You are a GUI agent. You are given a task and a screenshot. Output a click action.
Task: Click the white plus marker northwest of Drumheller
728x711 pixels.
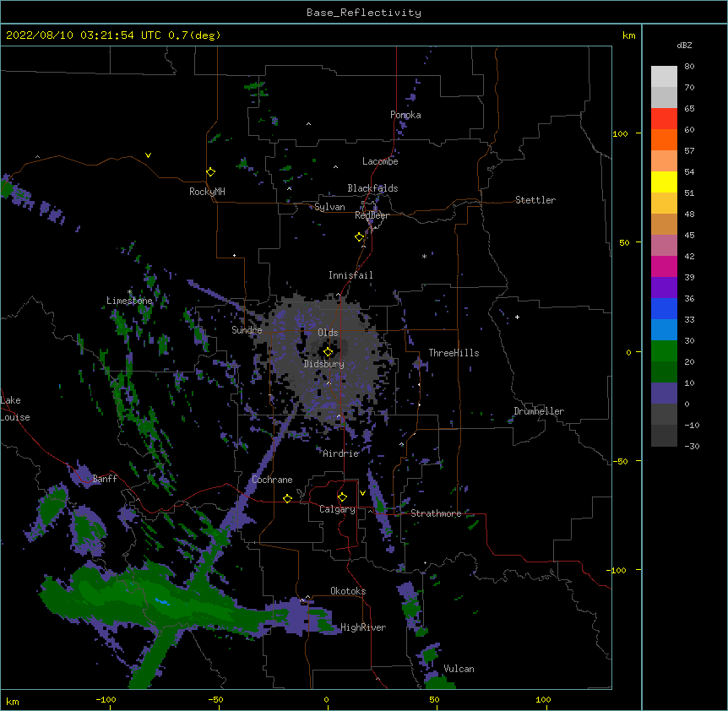pyautogui.click(x=517, y=317)
